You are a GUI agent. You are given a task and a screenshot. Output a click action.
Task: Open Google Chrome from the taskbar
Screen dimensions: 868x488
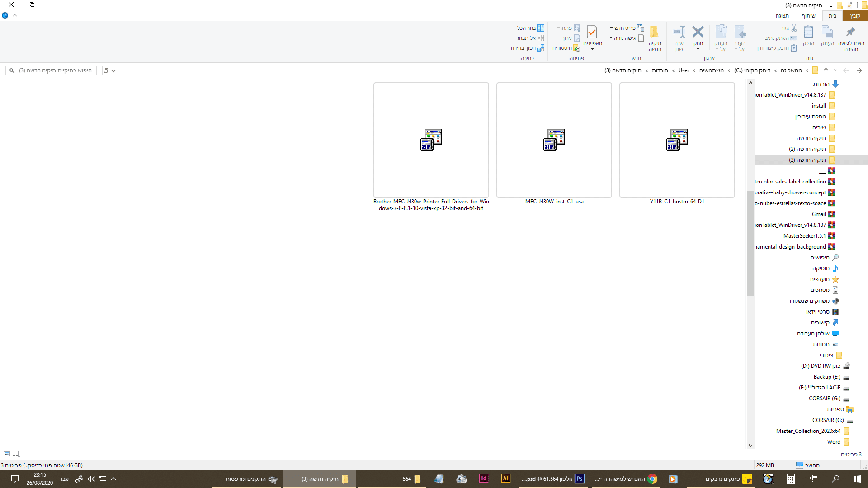pyautogui.click(x=652, y=479)
